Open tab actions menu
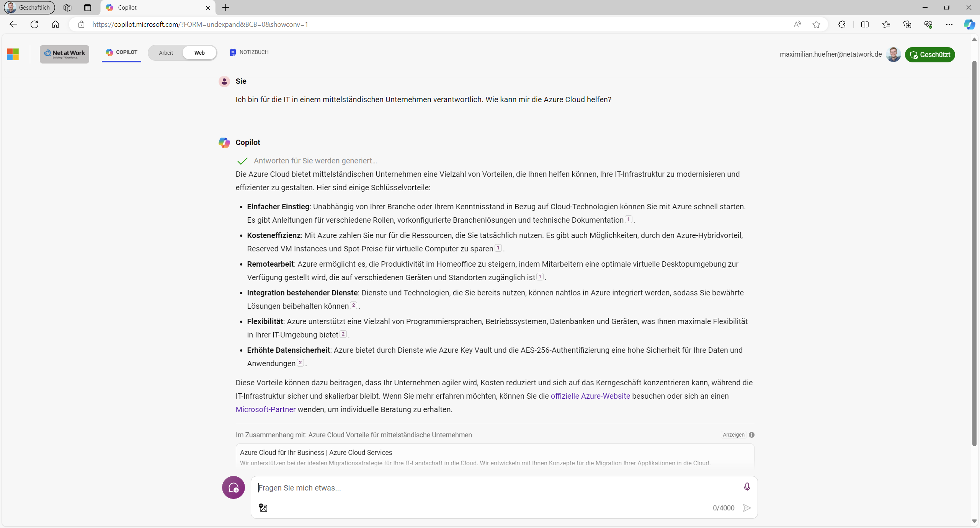980x528 pixels. [x=88, y=8]
